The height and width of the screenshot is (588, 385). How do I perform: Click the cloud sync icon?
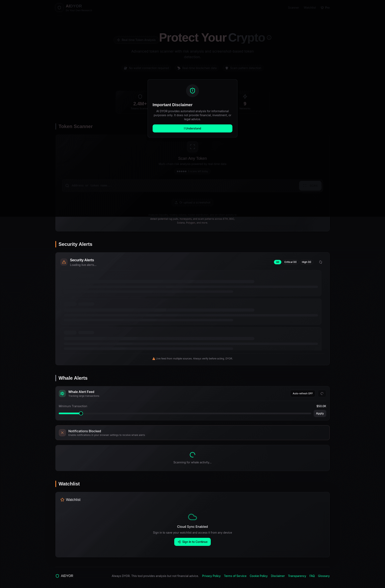(x=192, y=517)
